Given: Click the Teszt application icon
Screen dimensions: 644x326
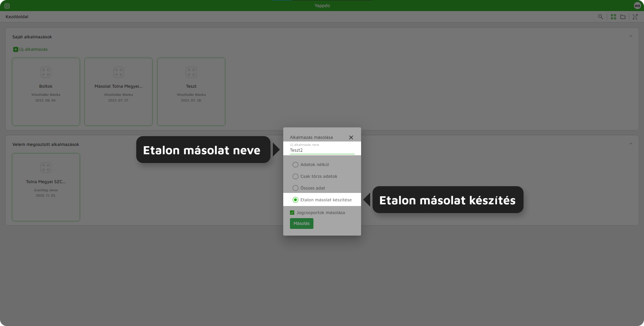Looking at the screenshot, I should [x=191, y=72].
